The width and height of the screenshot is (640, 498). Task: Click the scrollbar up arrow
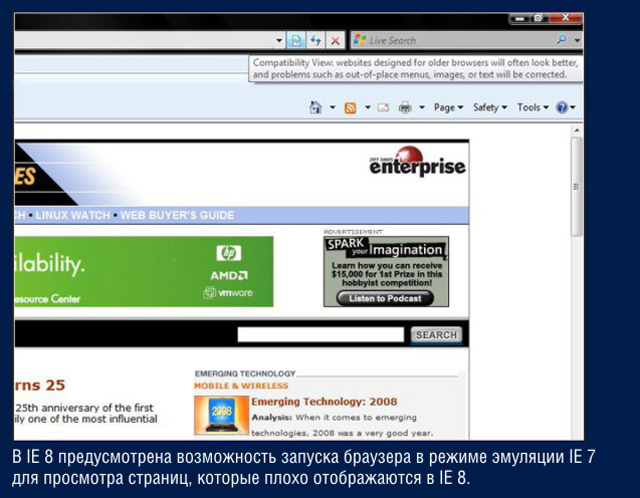tap(577, 130)
